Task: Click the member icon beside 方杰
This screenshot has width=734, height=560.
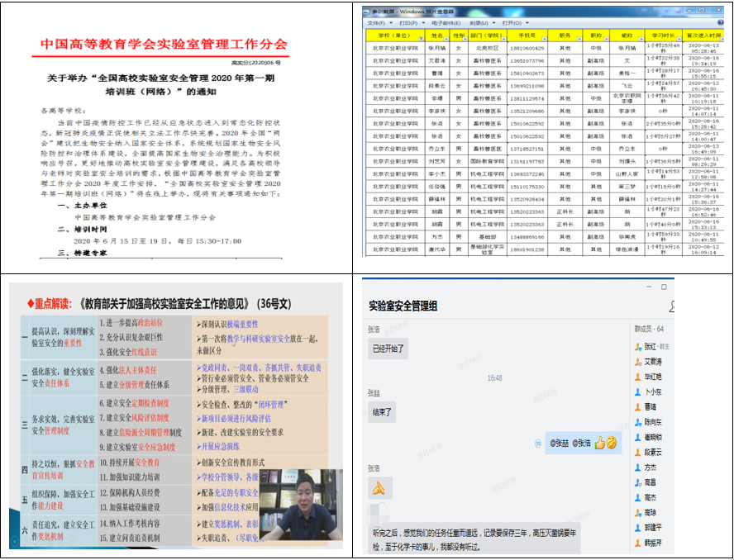Action: pos(638,467)
